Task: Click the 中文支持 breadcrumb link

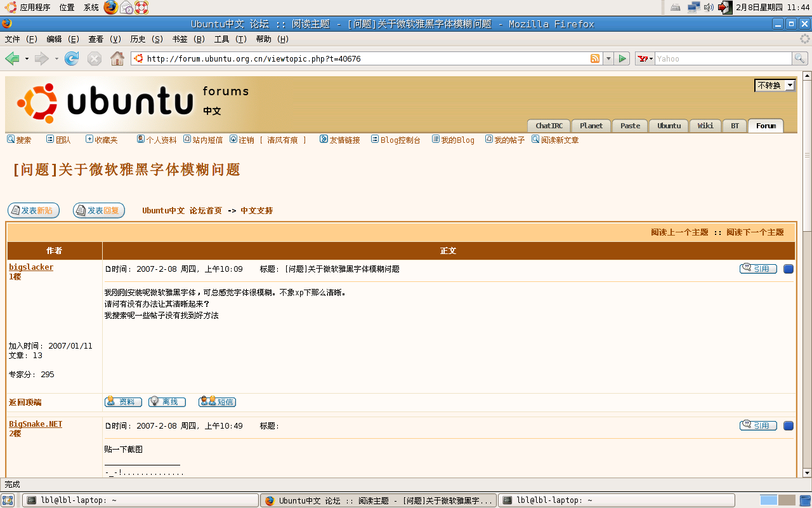Action: coord(256,211)
